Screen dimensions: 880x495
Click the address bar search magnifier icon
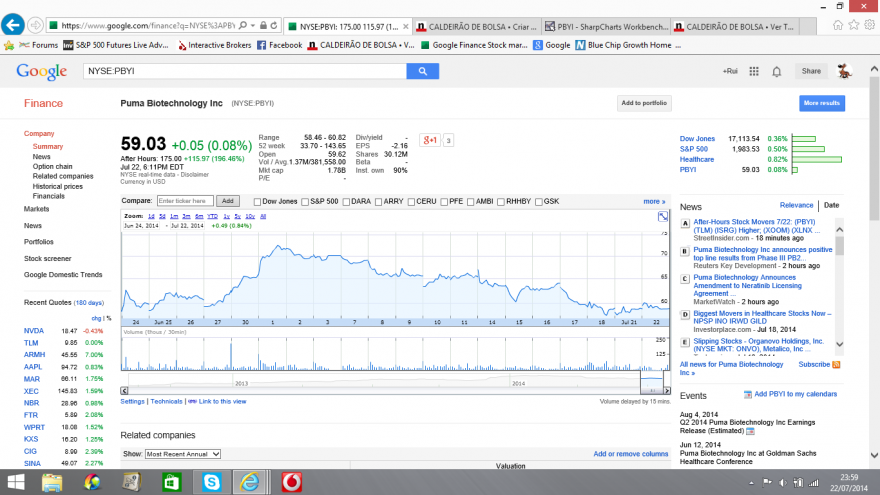pyautogui.click(x=243, y=25)
